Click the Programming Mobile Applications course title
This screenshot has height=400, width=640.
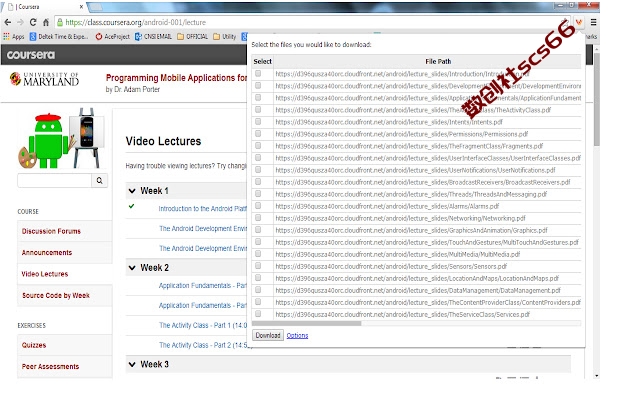pyautogui.click(x=176, y=78)
